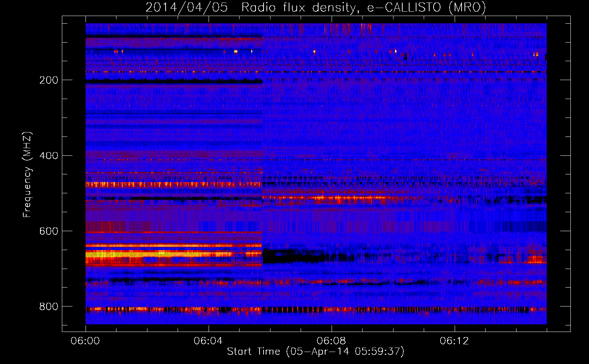Click the 06:08 time tick label
The height and width of the screenshot is (364, 589).
point(331,341)
